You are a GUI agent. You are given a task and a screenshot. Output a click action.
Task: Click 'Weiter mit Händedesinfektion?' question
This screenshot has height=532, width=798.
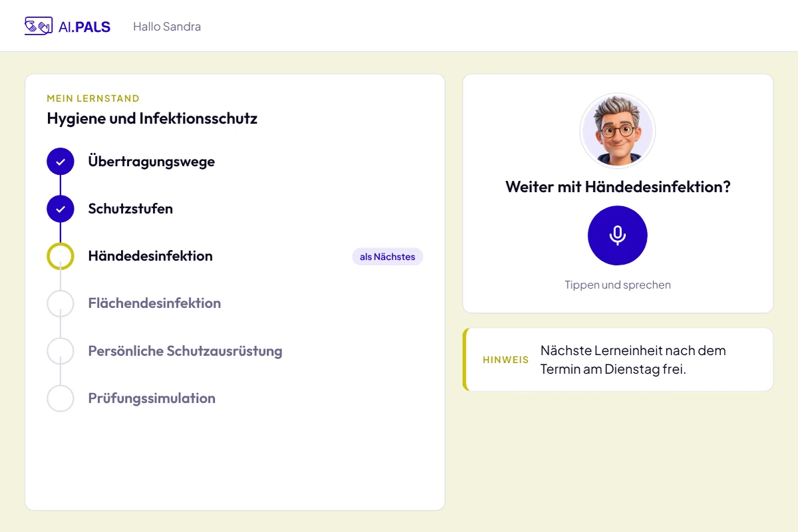(x=618, y=187)
